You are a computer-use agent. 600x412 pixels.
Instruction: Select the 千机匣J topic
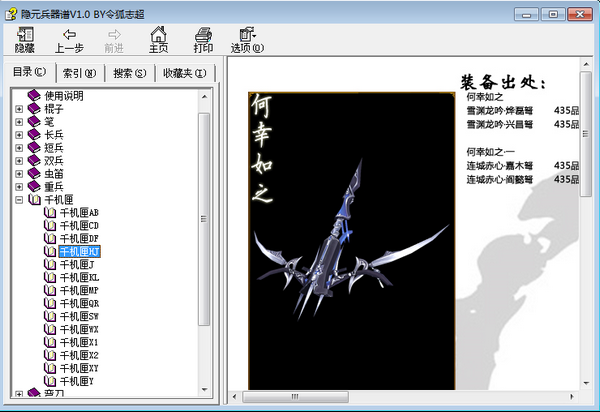pos(77,265)
